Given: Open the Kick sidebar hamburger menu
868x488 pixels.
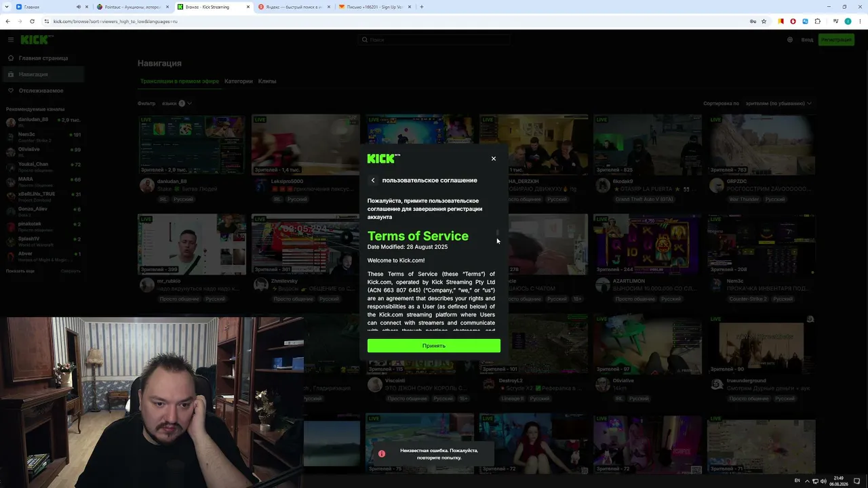Looking at the screenshot, I should coord(11,40).
